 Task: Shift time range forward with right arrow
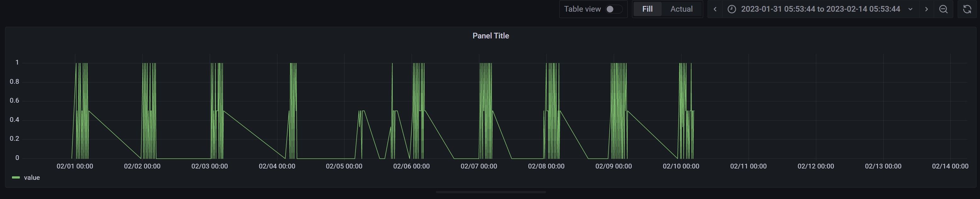(926, 9)
